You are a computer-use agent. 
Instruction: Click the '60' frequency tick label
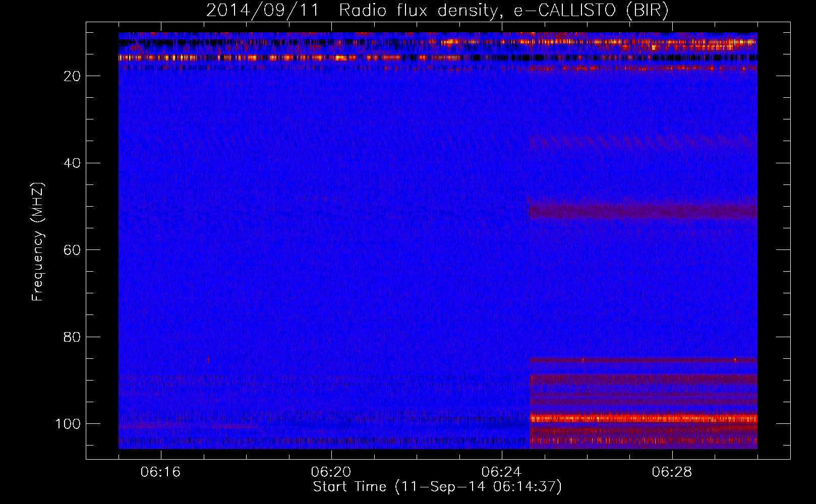(73, 250)
